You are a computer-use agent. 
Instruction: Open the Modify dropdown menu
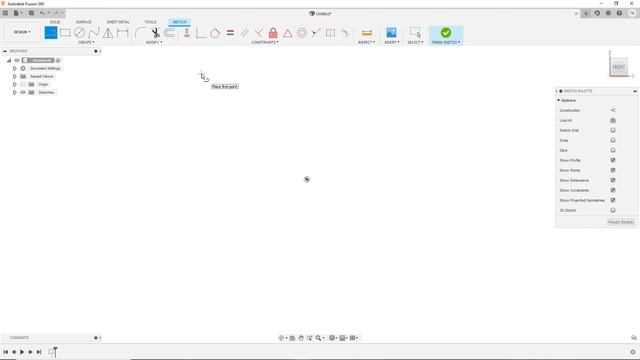click(x=154, y=42)
